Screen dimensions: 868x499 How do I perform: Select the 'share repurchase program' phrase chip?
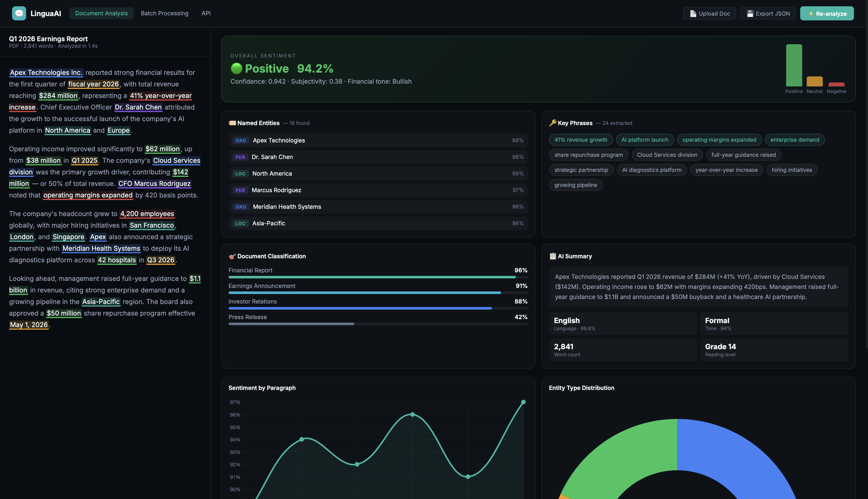tap(588, 155)
